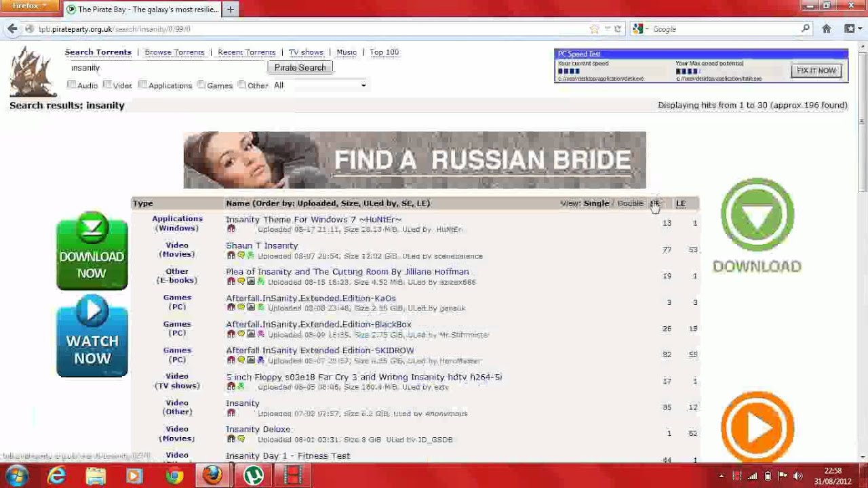Open comments icon under Shaun T Insanity
The height and width of the screenshot is (488, 868).
tap(241, 256)
